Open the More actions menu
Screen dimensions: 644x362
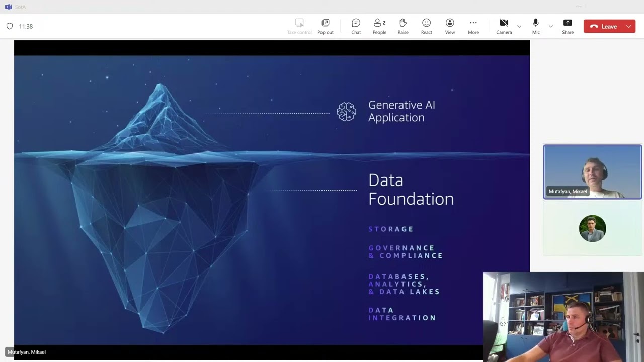473,26
